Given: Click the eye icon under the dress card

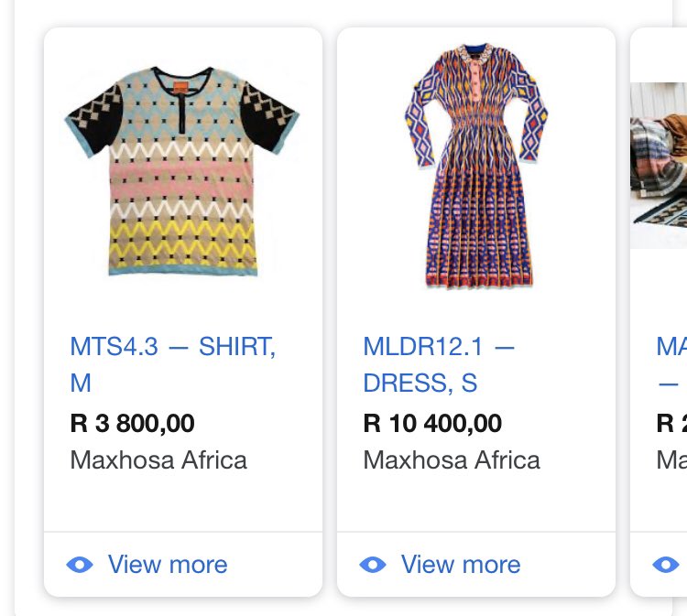Looking at the screenshot, I should [373, 565].
